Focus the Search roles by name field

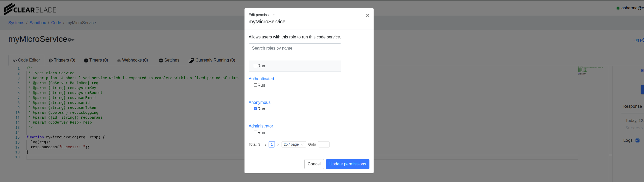[295, 48]
